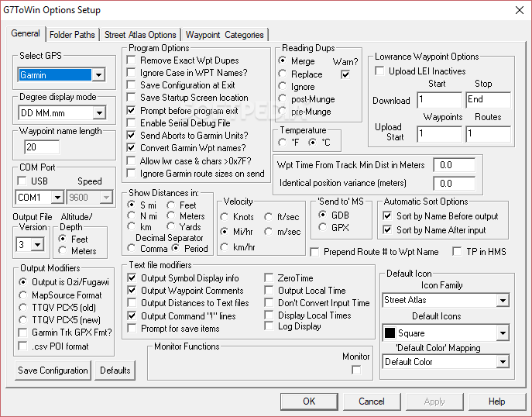Screen dimensions: 532x417
Task: Open the Waypoint Categories tab
Action: 225,35
